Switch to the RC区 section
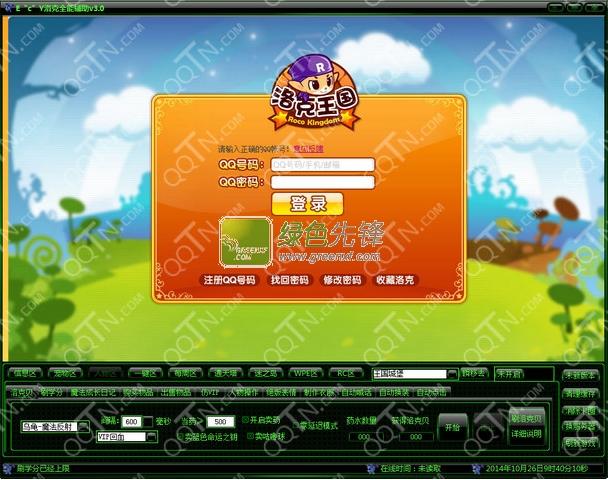 346,373
